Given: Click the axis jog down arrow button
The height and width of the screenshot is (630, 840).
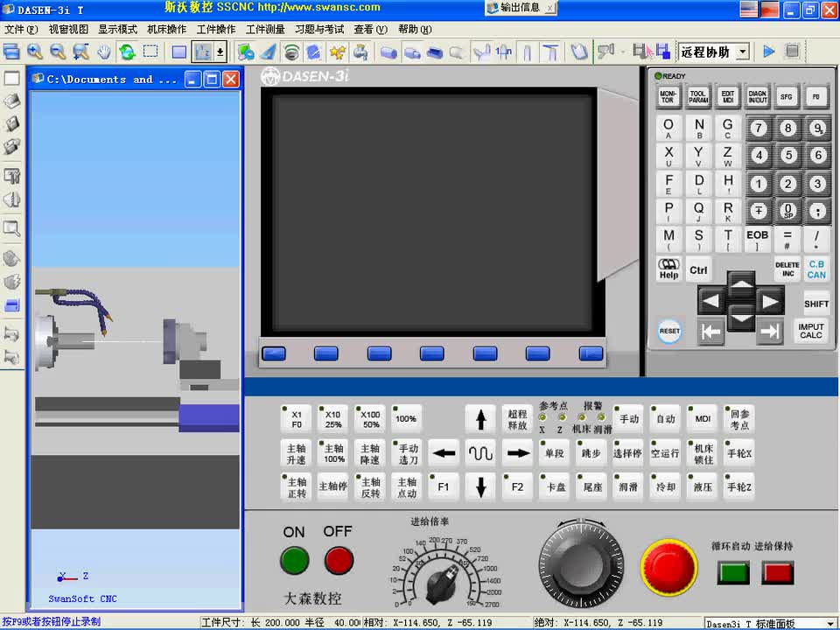Looking at the screenshot, I should (480, 487).
